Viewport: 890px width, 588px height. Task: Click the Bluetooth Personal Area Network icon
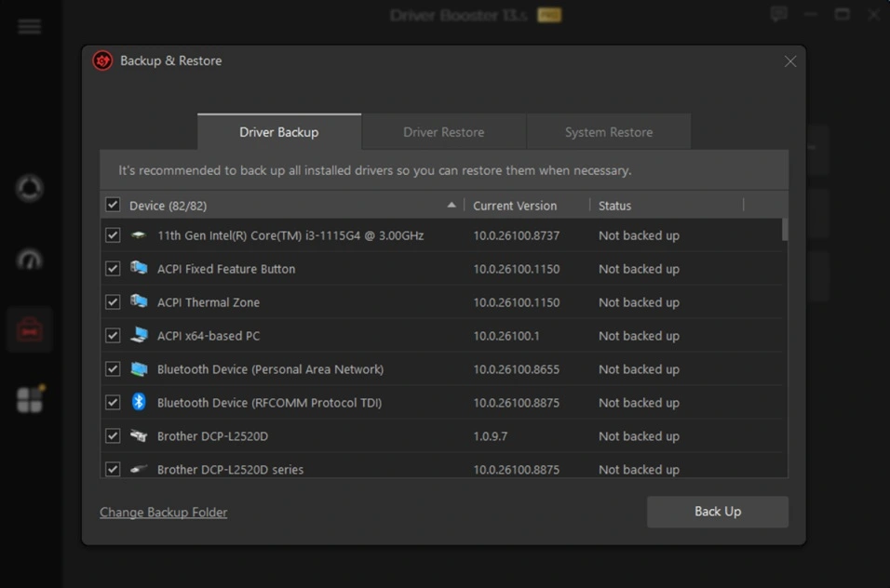pos(139,368)
